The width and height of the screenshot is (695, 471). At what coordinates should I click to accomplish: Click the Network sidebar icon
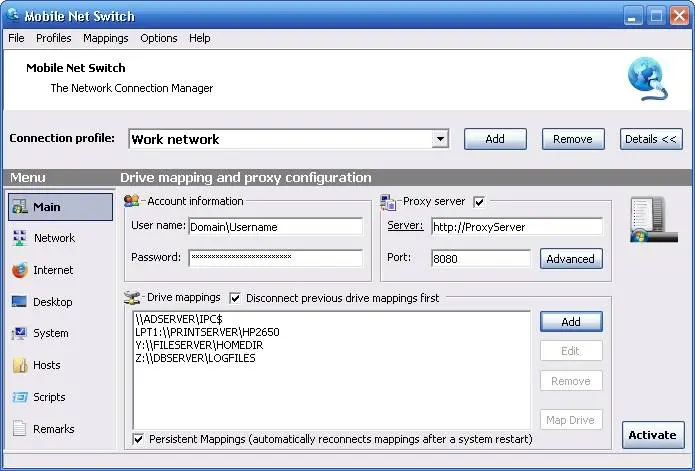point(20,238)
